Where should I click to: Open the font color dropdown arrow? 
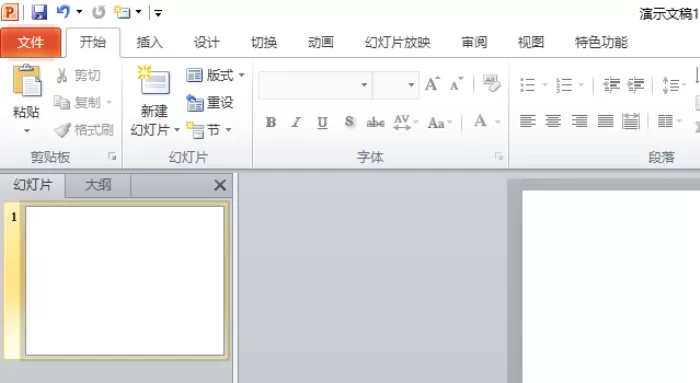pos(497,122)
